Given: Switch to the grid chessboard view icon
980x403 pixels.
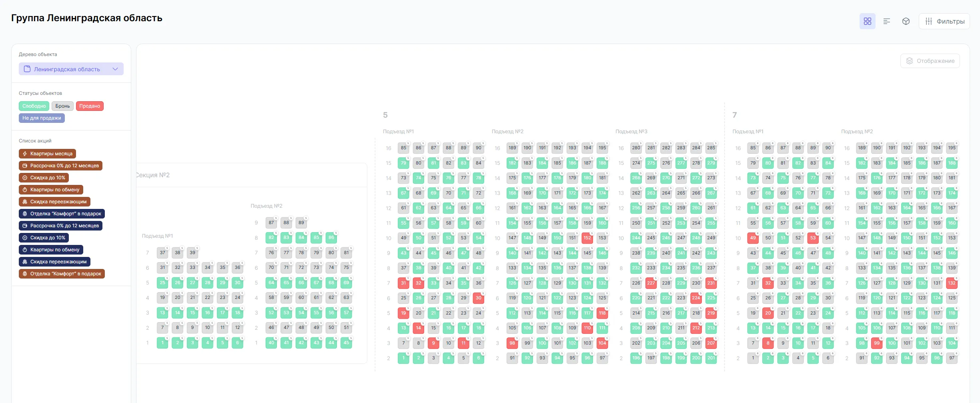Looking at the screenshot, I should click(x=867, y=21).
